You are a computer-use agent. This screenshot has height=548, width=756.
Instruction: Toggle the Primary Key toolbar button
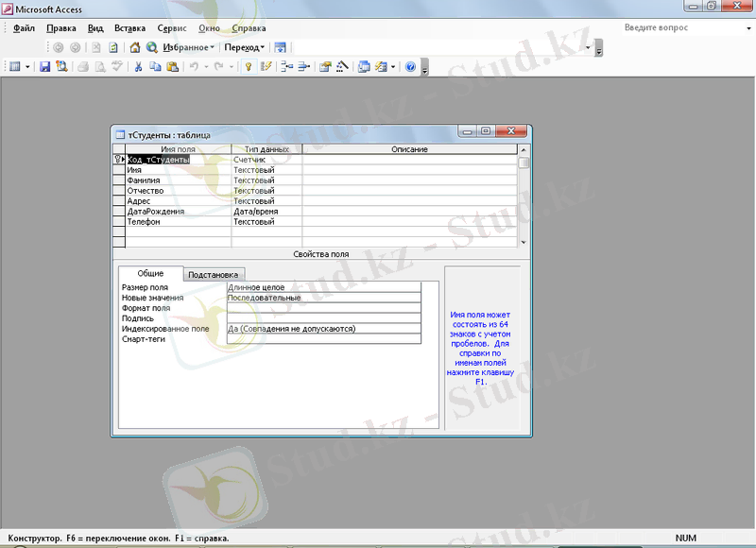[x=249, y=67]
